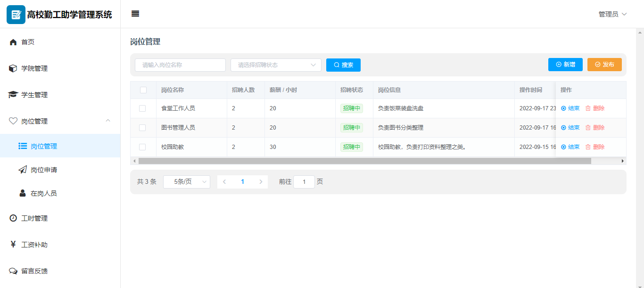Click the 请输入岗位名称 search field
This screenshot has width=644, height=288.
coord(180,65)
